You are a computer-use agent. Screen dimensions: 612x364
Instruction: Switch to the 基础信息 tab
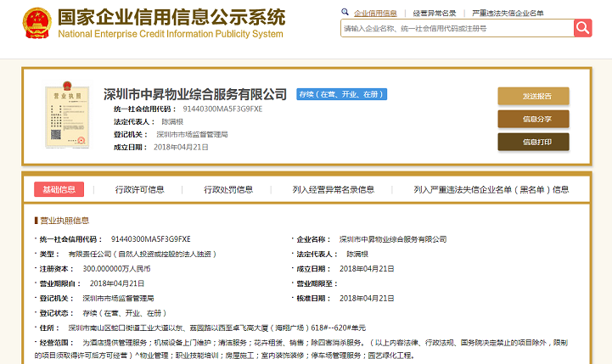click(59, 190)
